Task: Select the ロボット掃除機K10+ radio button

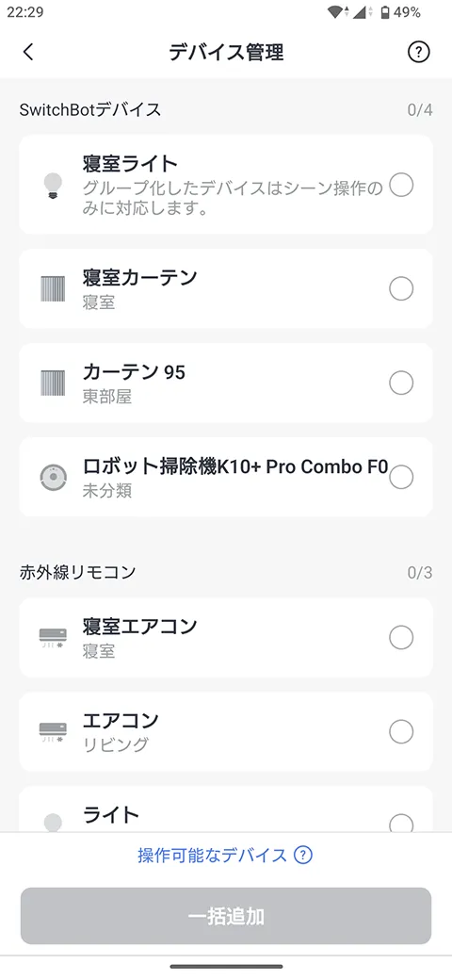Action: [401, 478]
